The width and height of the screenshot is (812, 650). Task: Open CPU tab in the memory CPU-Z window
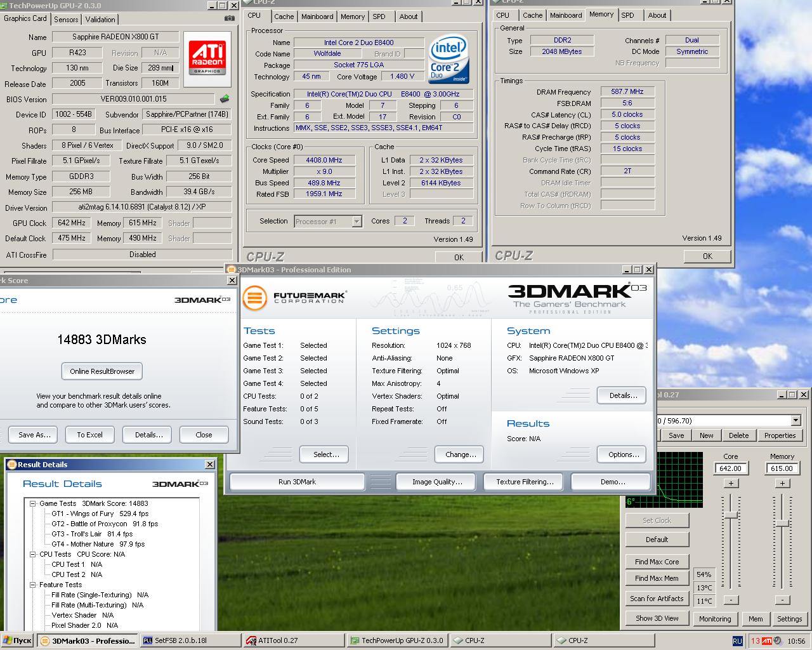503,15
